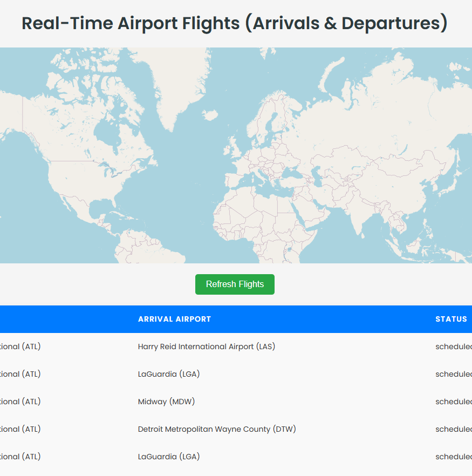Click Iceland on the world map
Screen dimensions: 472x476
211,115
